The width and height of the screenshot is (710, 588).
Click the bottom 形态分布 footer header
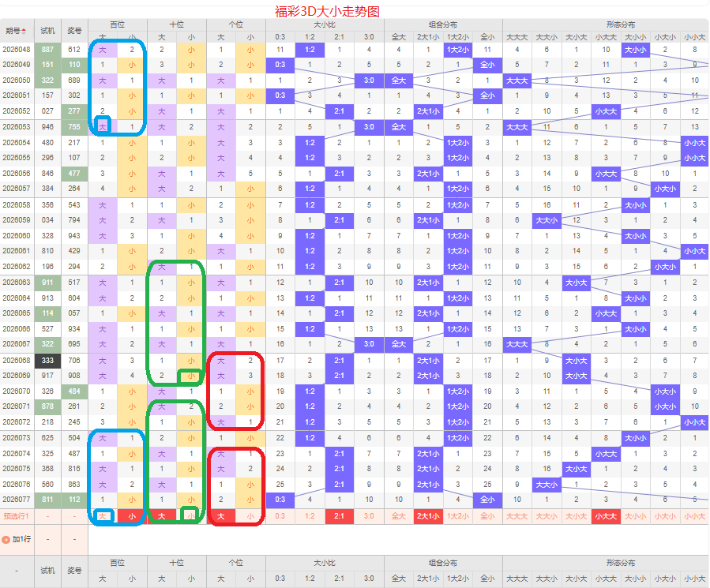(621, 563)
